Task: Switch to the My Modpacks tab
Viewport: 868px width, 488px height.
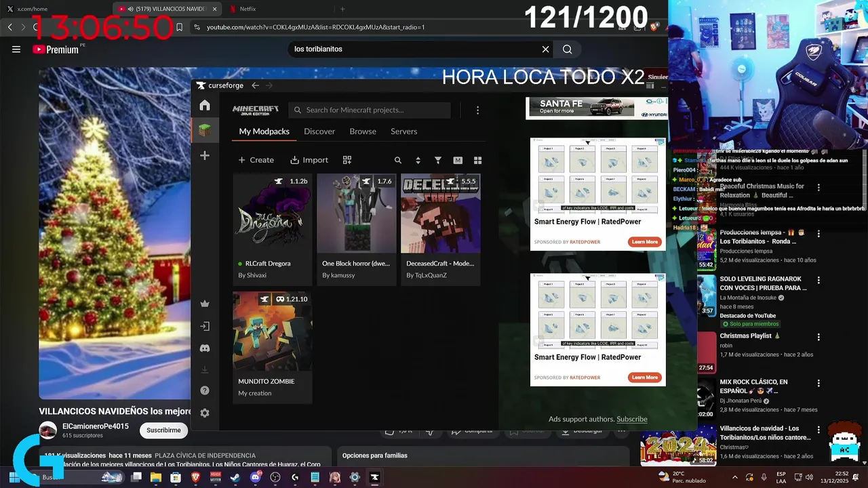Action: (x=264, y=131)
